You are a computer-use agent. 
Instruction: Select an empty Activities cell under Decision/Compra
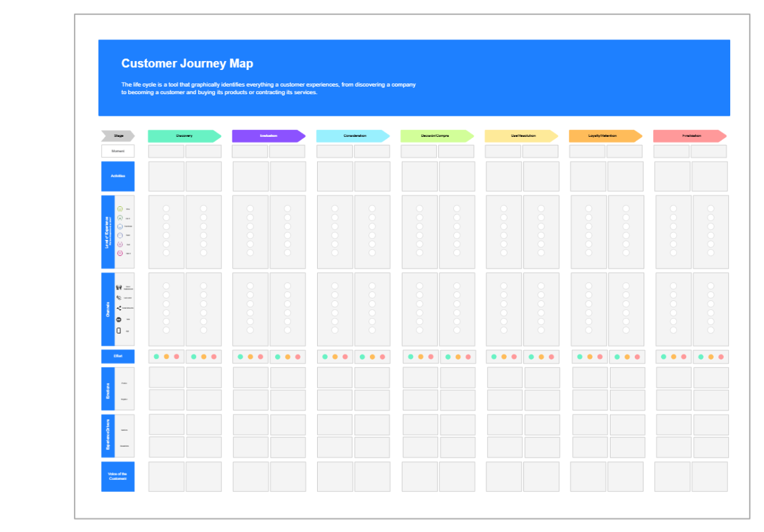tap(418, 176)
